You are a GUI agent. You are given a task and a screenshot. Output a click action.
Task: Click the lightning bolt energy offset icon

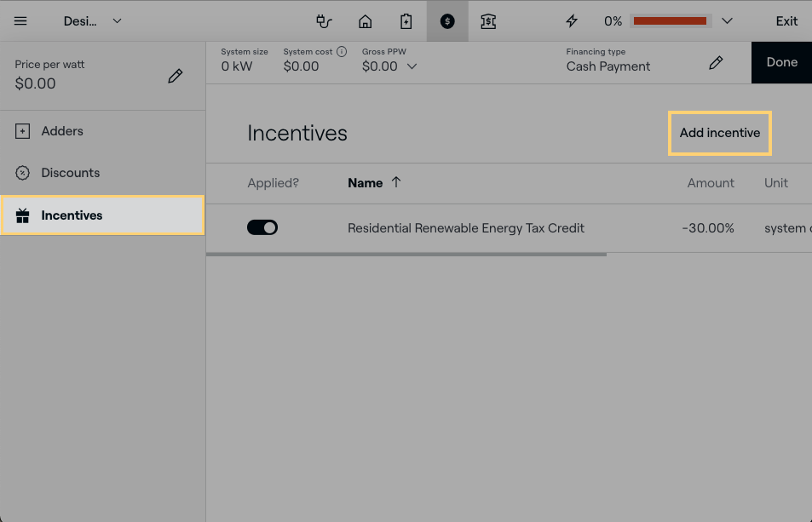pyautogui.click(x=572, y=21)
